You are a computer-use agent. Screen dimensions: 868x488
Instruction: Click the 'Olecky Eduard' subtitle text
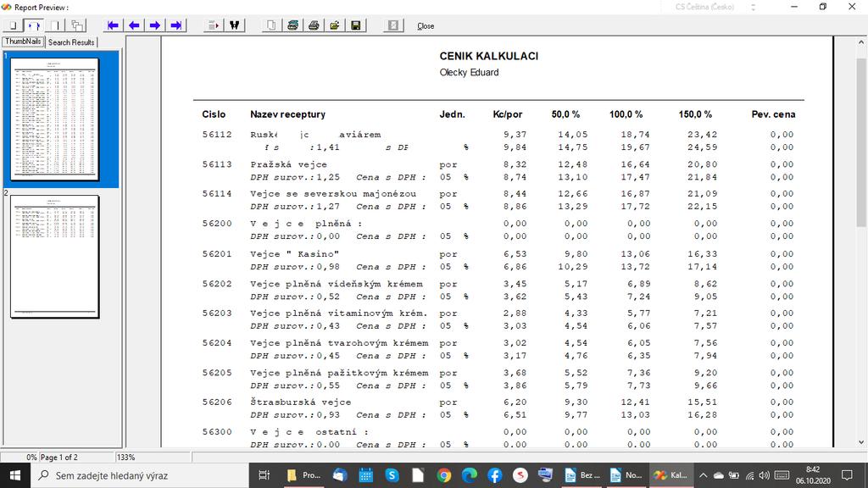point(469,73)
